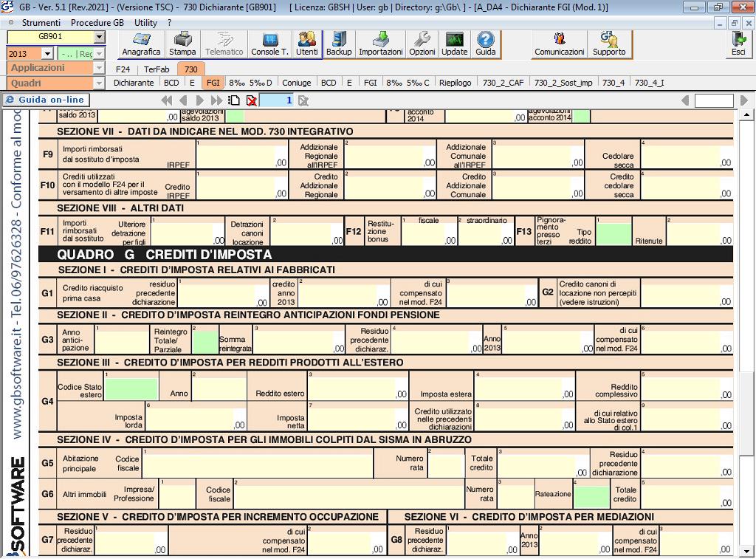Click the right arrow beside the empty search box

click(x=744, y=100)
